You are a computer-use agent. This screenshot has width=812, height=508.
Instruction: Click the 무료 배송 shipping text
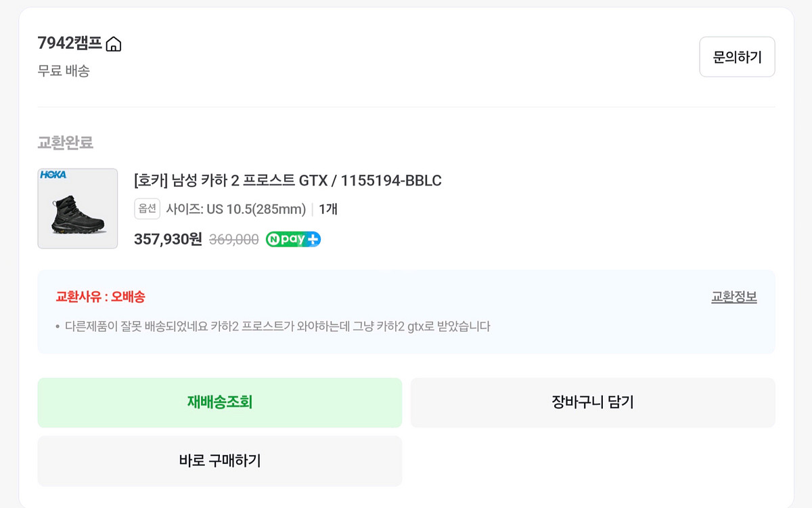64,70
